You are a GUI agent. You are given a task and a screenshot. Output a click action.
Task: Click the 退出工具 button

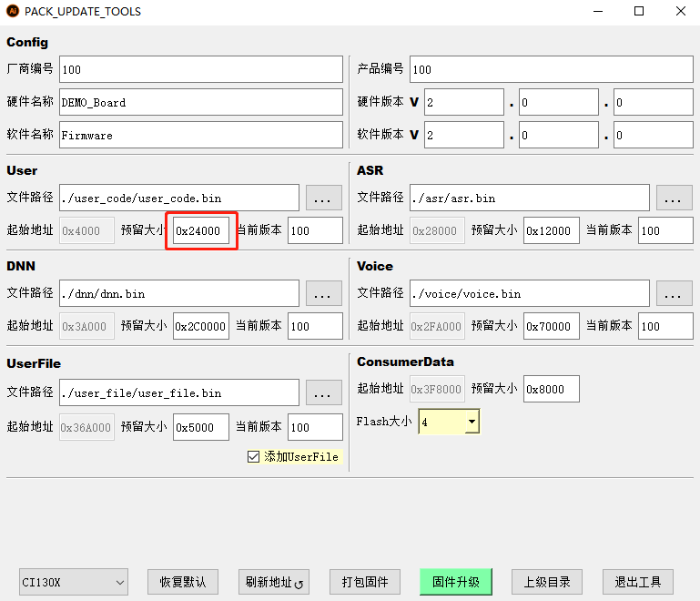pos(638,582)
